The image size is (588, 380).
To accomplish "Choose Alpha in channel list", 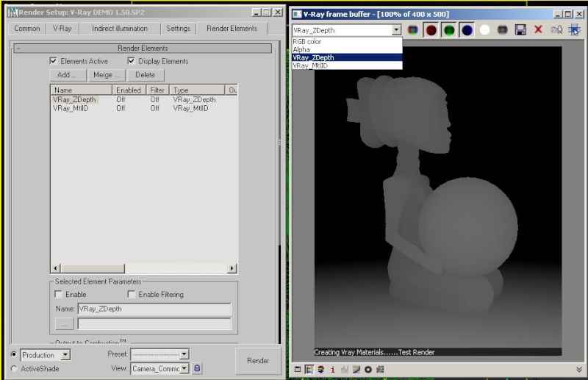I will pos(347,49).
